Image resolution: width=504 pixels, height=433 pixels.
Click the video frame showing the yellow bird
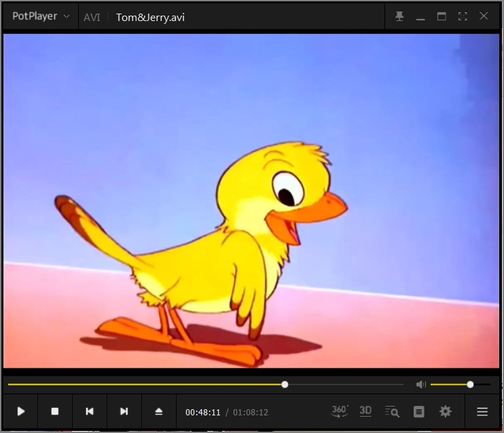[x=251, y=201]
